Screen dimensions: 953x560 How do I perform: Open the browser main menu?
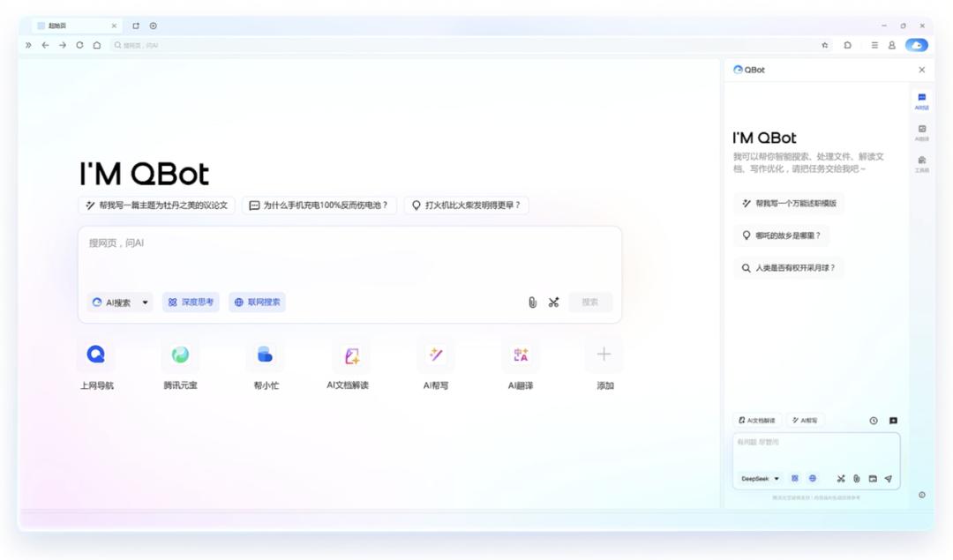[874, 44]
